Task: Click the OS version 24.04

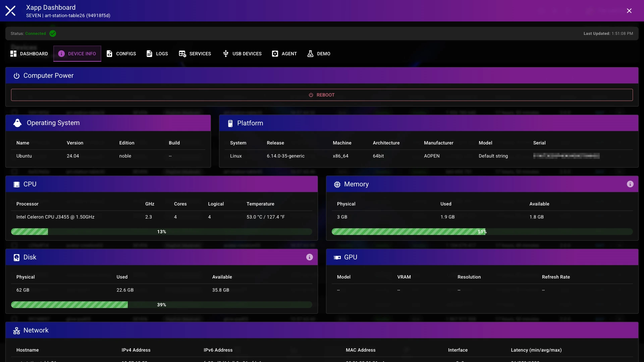Action: 73,156
